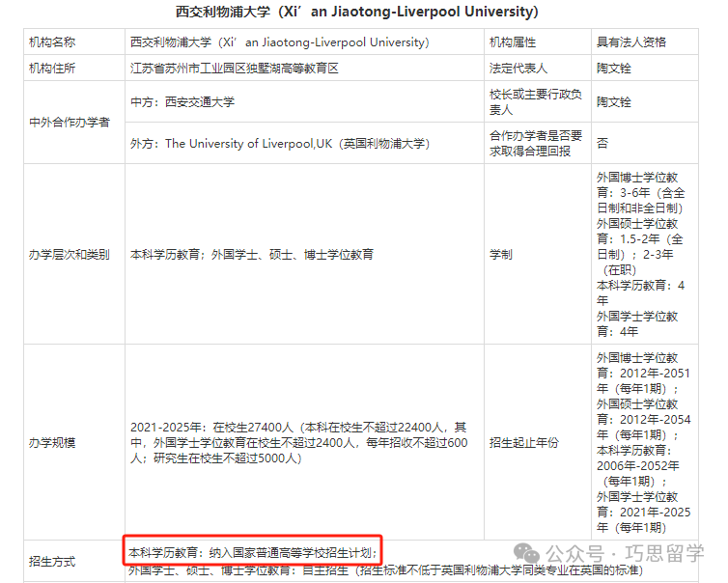Click '外国硕士学位教育：1.5-2年' duration text
The image size is (728, 583).
tap(641, 246)
